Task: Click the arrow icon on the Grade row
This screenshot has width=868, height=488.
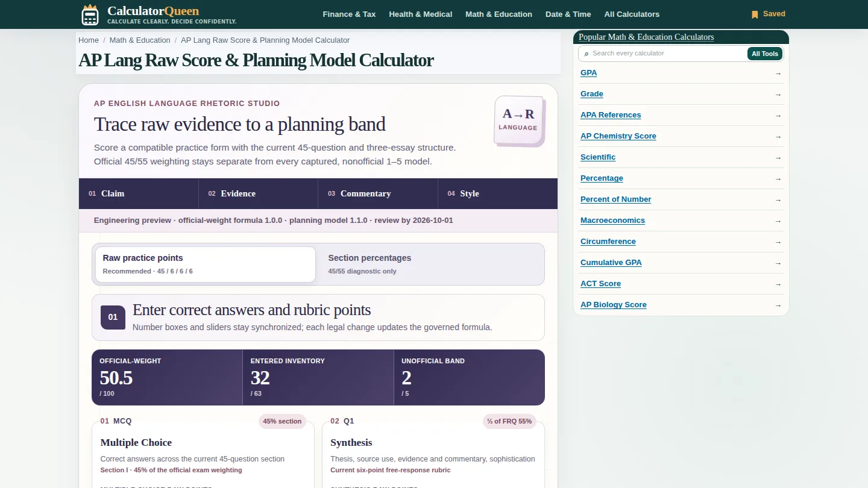Action: [778, 95]
